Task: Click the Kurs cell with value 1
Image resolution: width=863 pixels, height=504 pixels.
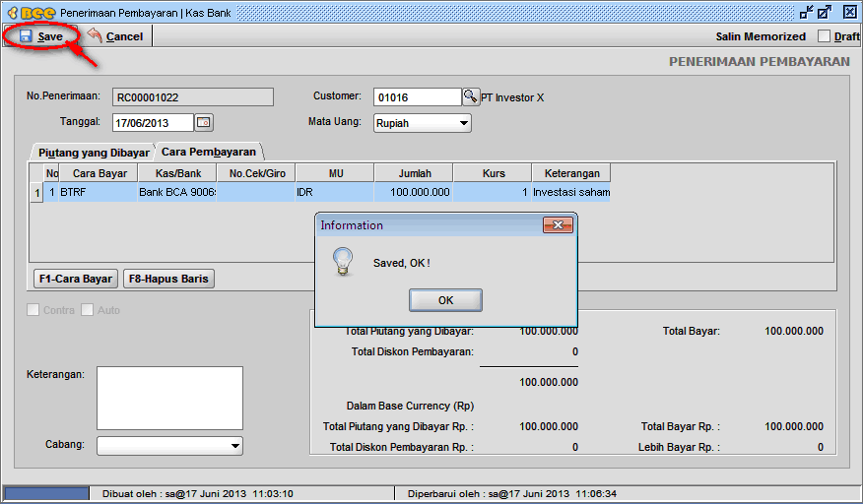Action: pyautogui.click(x=493, y=192)
